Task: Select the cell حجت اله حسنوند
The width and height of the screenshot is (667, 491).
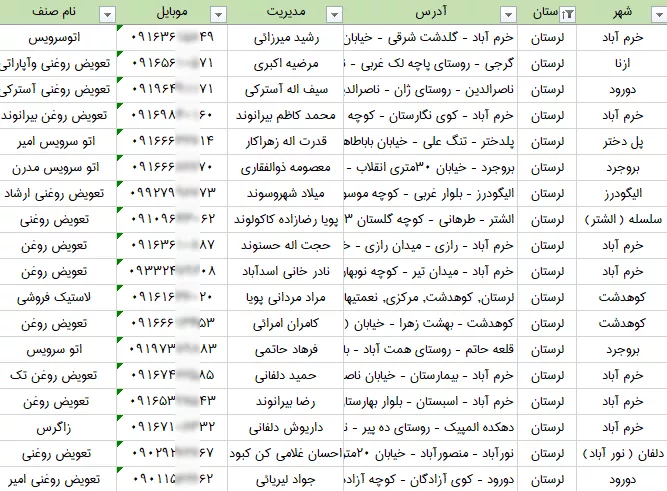Action: (285, 246)
